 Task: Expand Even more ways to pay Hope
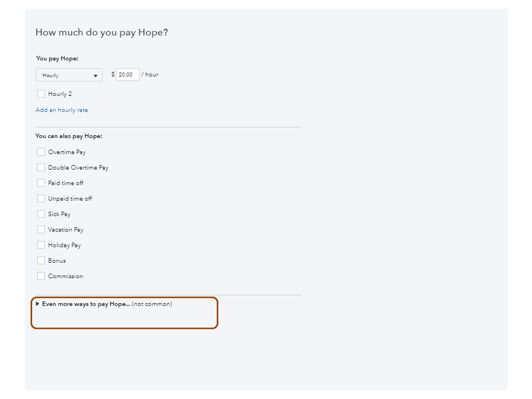[86, 304]
